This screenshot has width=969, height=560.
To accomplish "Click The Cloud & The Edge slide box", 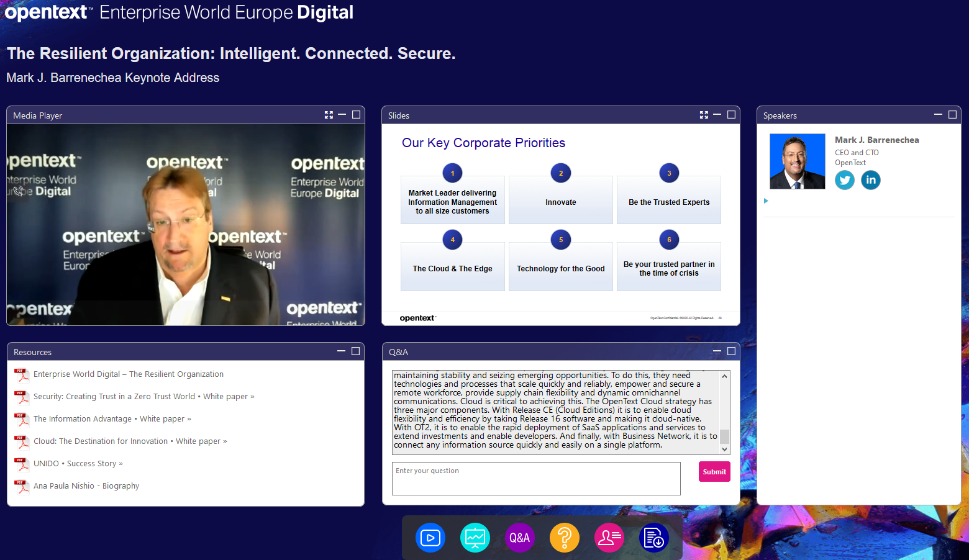I will 452,266.
